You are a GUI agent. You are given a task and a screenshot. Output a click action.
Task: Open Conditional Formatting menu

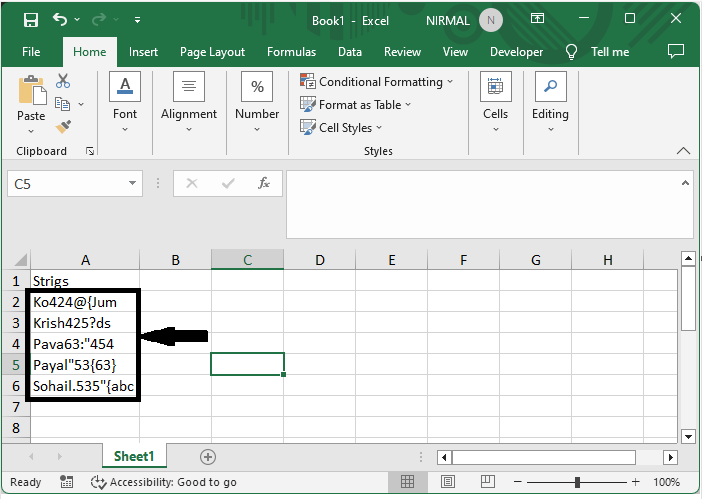pos(377,82)
